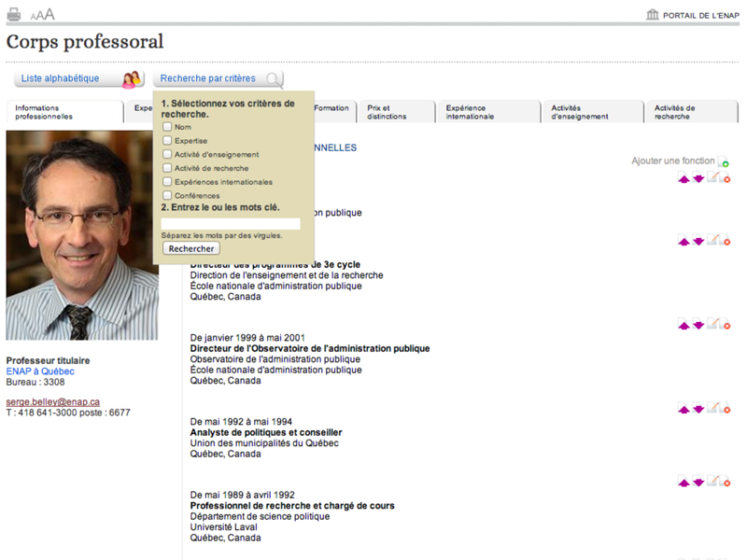Open the Activités d'enseignement tab
Viewport: 747px width, 560px height.
coord(594,112)
